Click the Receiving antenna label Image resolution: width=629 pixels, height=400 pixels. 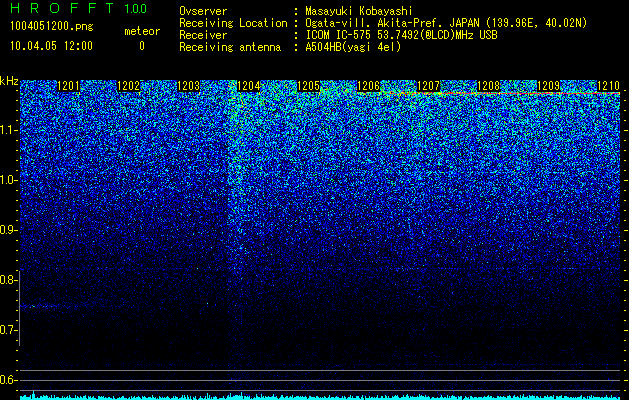[x=230, y=47]
